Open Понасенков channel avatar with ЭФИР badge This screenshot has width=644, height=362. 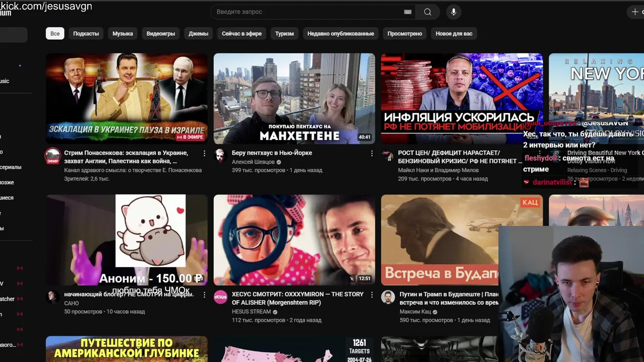[52, 156]
